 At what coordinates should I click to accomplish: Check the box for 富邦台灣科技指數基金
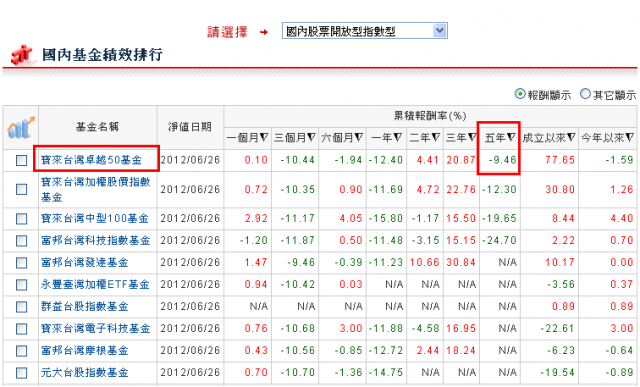pyautogui.click(x=21, y=241)
